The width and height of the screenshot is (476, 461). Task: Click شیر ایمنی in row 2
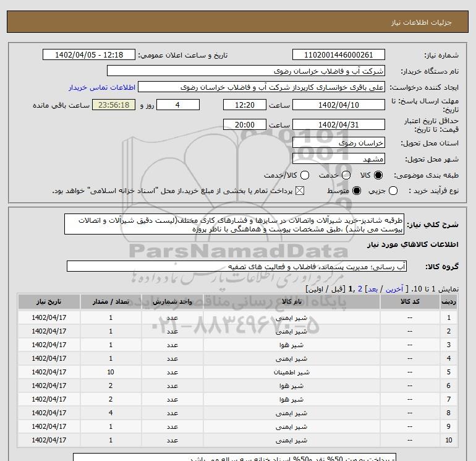pyautogui.click(x=291, y=332)
